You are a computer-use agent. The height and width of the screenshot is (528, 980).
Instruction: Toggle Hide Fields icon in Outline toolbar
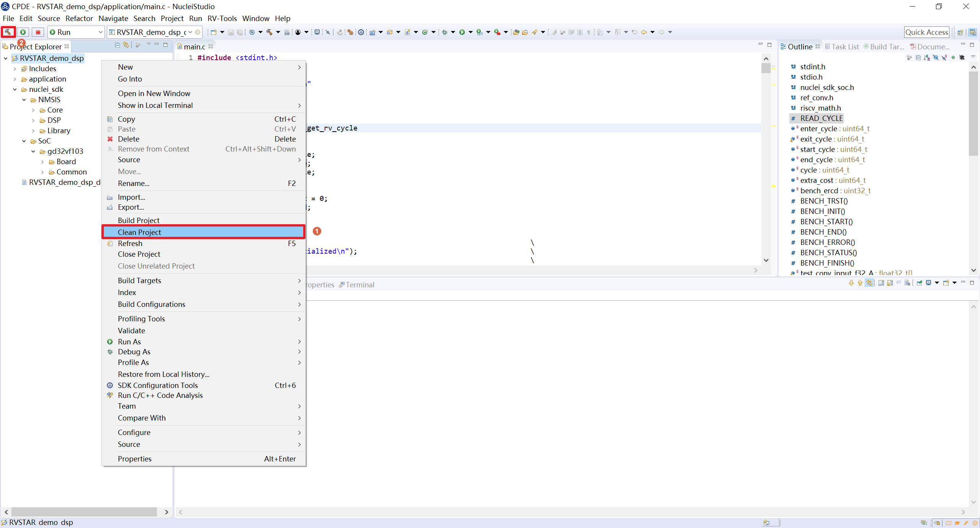(x=936, y=57)
